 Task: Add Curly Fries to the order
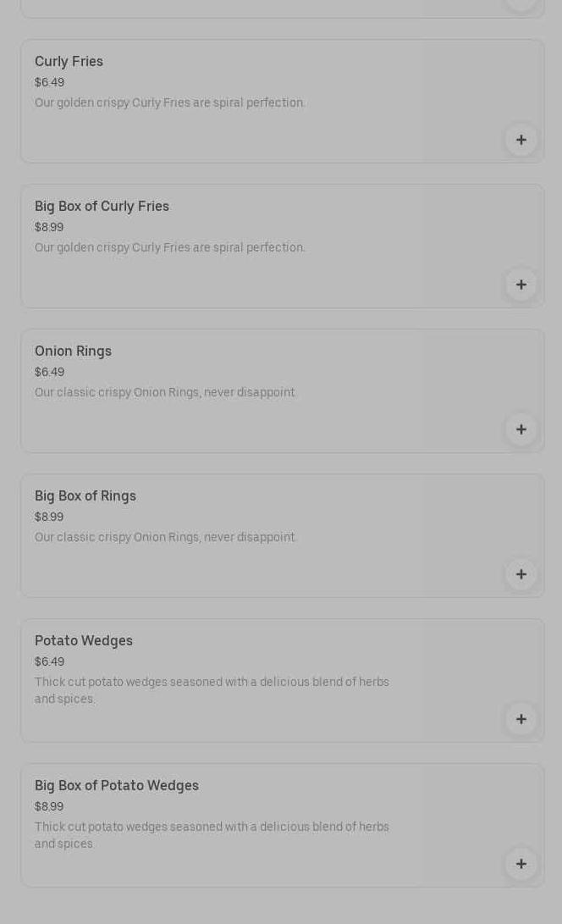521,140
